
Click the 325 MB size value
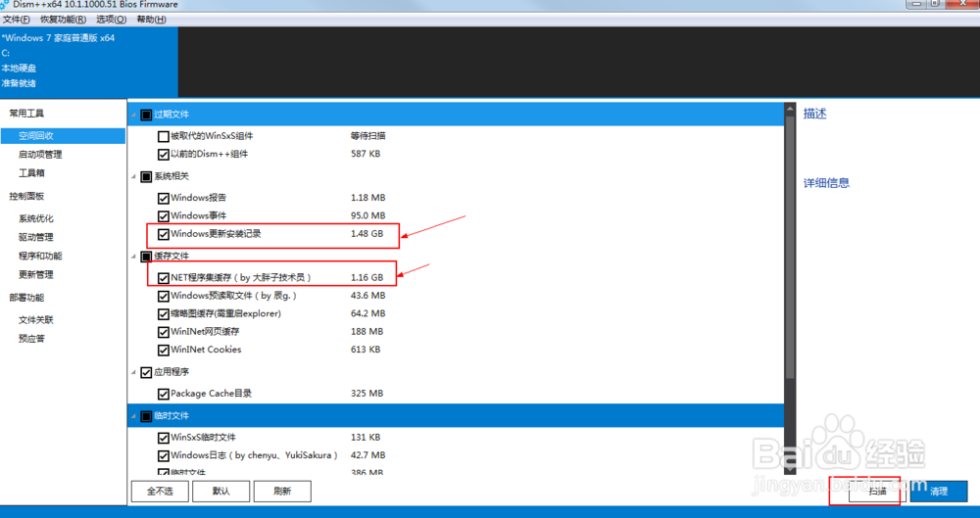click(x=367, y=393)
